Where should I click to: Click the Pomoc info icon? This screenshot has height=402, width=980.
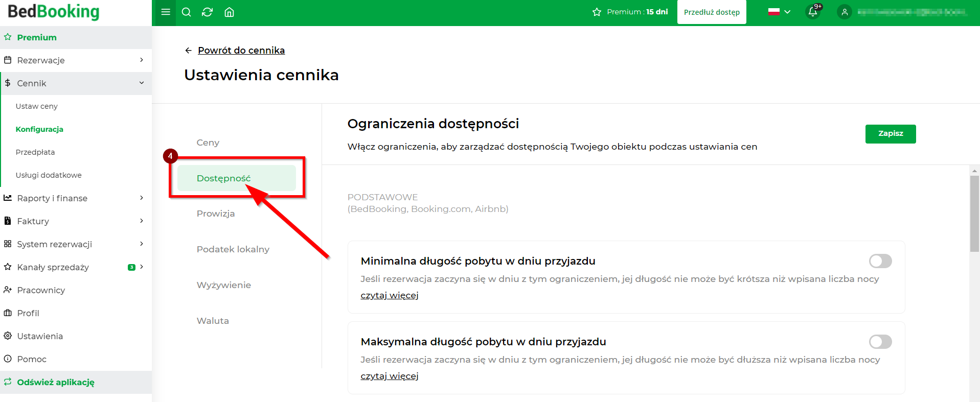[x=8, y=359]
